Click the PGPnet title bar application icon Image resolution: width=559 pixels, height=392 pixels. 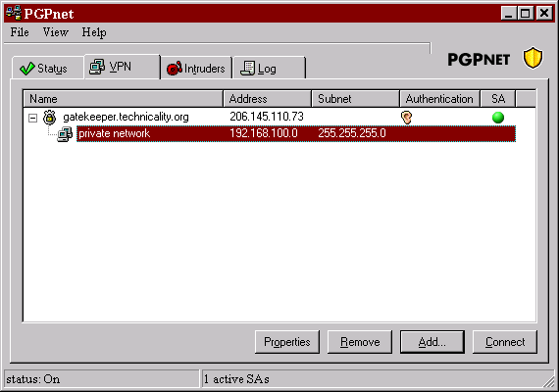point(14,13)
